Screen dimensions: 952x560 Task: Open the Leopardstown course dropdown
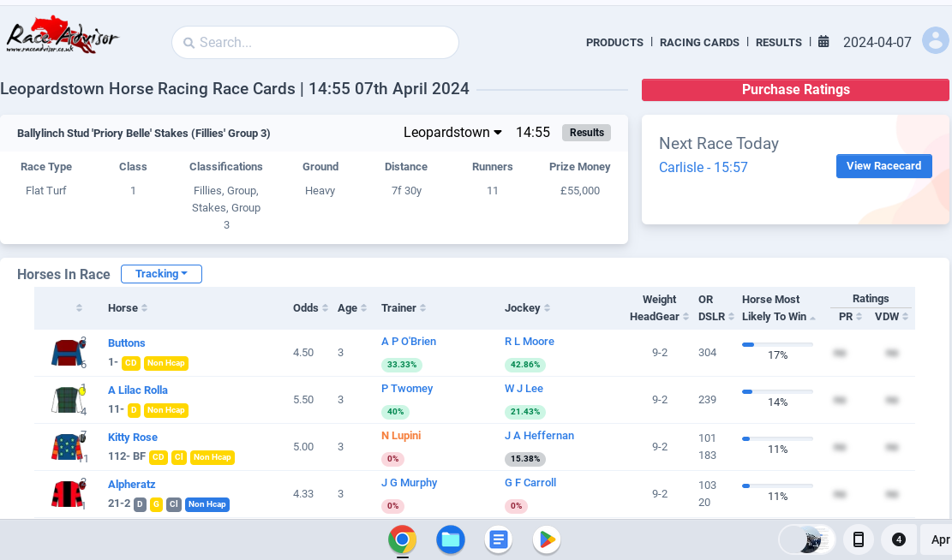point(452,133)
